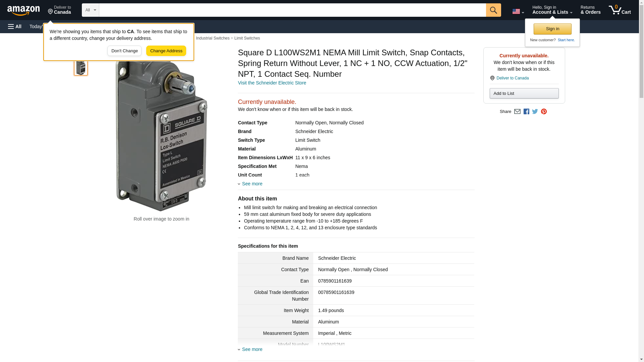Click the Amazon logo
The height and width of the screenshot is (362, 644).
23,10
